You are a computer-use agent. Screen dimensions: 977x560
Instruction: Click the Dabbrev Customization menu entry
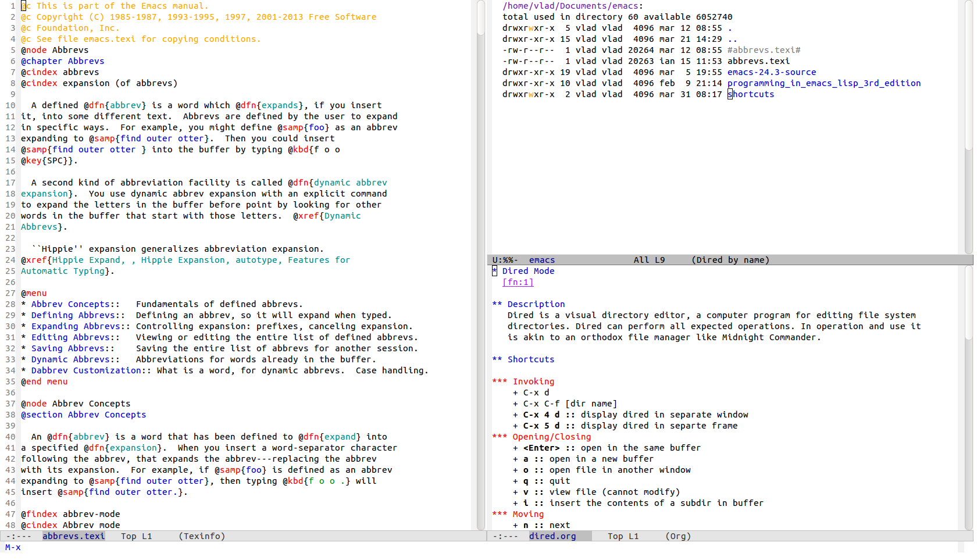point(224,370)
